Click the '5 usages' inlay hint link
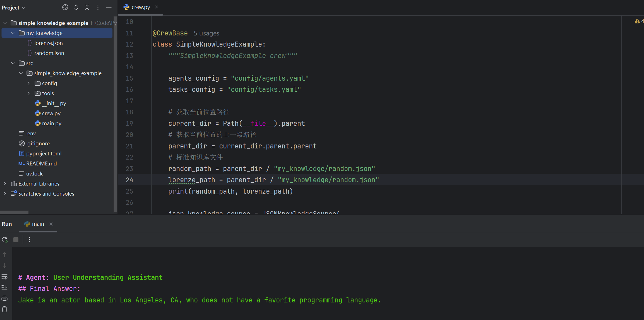Screen dimensions: 644x320 [206, 33]
